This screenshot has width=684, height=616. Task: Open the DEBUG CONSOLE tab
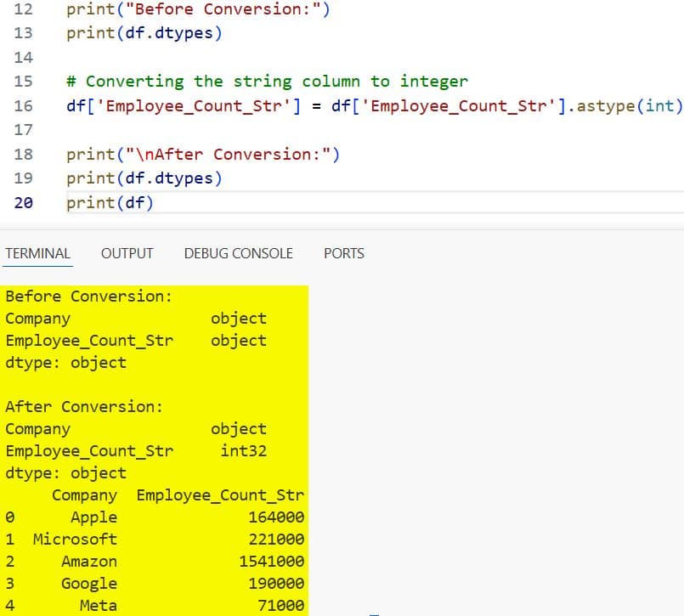(238, 253)
